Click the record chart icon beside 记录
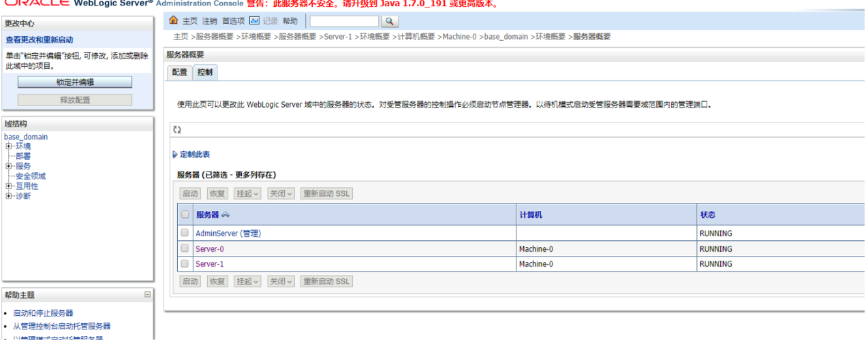This screenshot has width=868, height=343. click(x=255, y=21)
